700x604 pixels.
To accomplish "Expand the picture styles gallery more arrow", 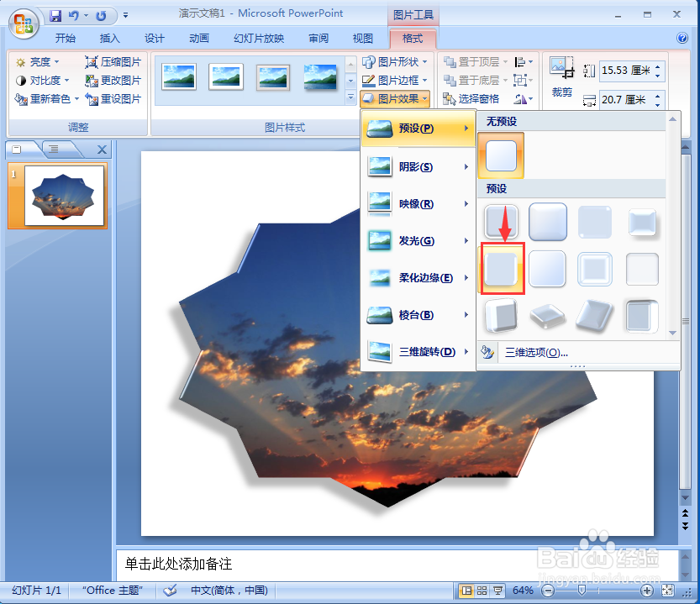I will (351, 97).
